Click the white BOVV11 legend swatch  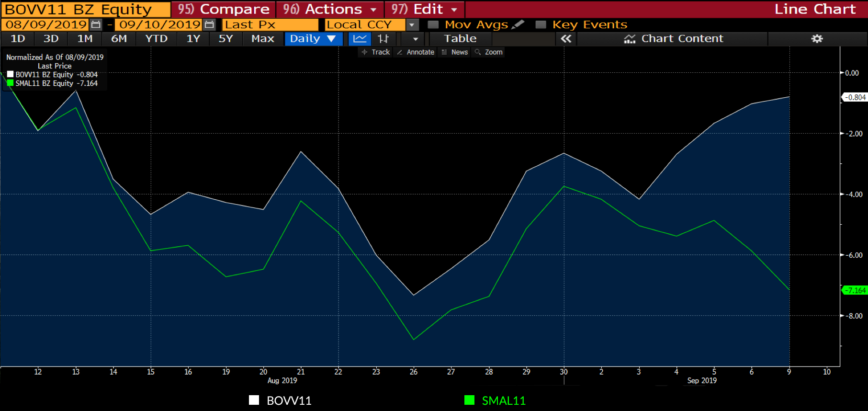point(254,400)
